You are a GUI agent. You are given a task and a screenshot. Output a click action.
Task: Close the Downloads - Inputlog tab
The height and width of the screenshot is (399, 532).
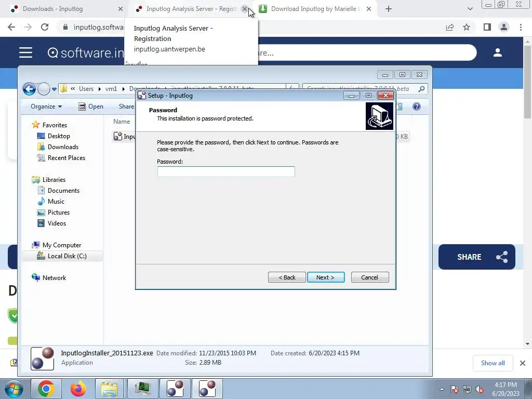pyautogui.click(x=121, y=9)
